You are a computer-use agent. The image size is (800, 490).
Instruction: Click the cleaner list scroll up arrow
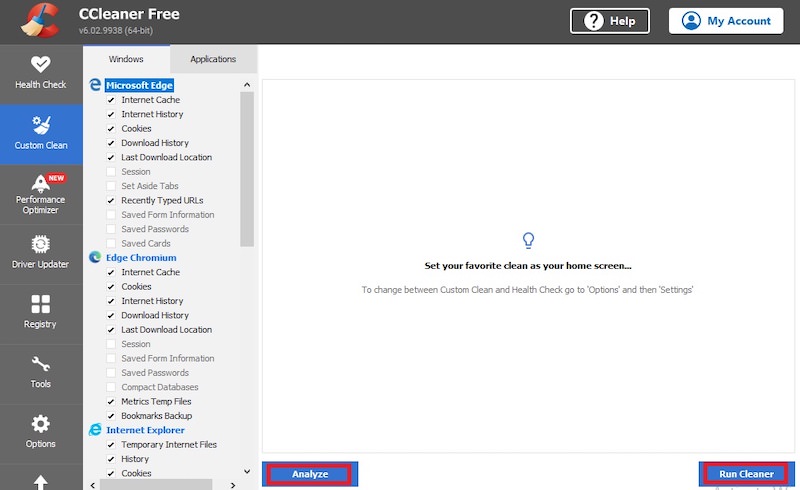point(247,85)
